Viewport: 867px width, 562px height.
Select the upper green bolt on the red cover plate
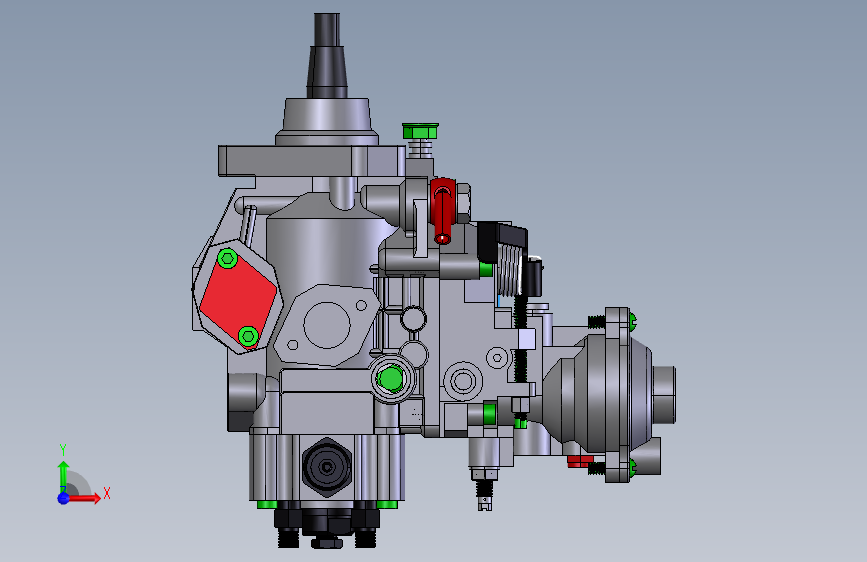tap(227, 258)
